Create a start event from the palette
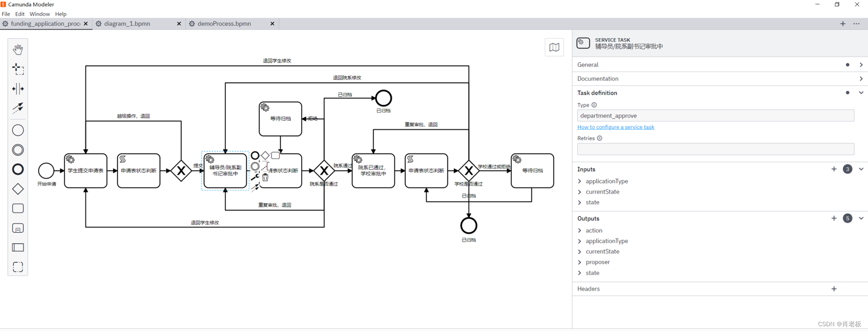868x331 pixels. click(18, 130)
